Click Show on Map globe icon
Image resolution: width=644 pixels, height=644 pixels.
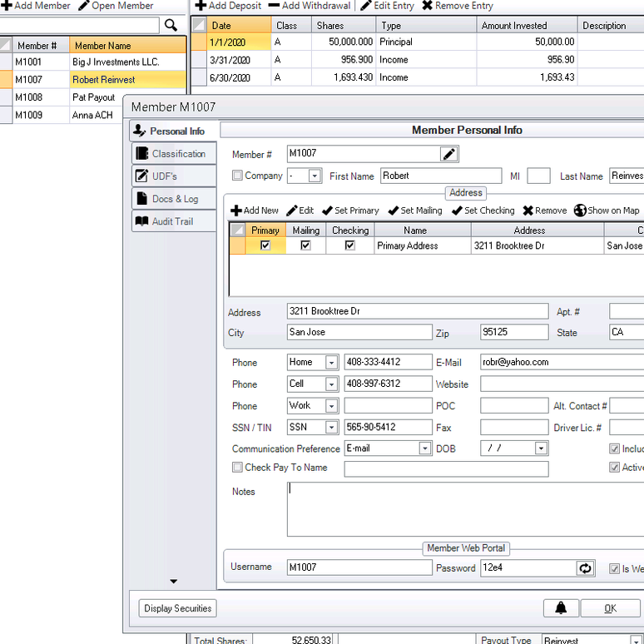pyautogui.click(x=581, y=211)
